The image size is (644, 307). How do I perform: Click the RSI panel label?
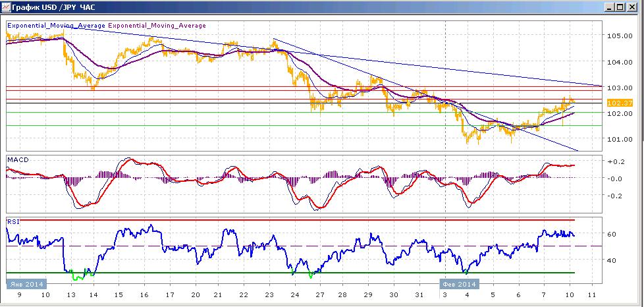coord(13,222)
